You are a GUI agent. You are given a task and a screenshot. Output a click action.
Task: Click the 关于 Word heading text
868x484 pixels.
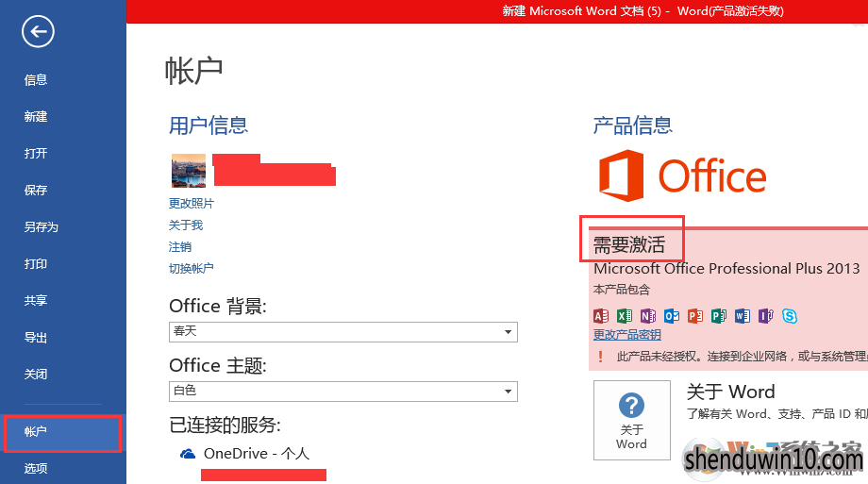tap(730, 392)
